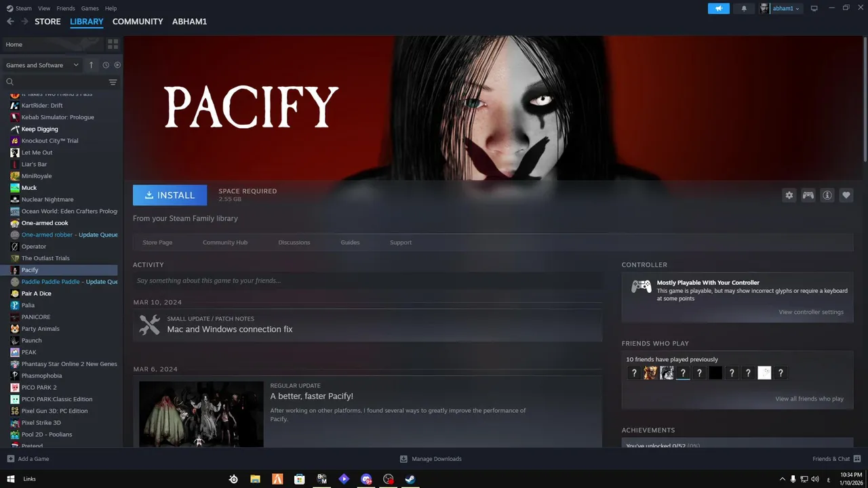Open the Friends menu
This screenshot has width=868, height=488.
(66, 8)
